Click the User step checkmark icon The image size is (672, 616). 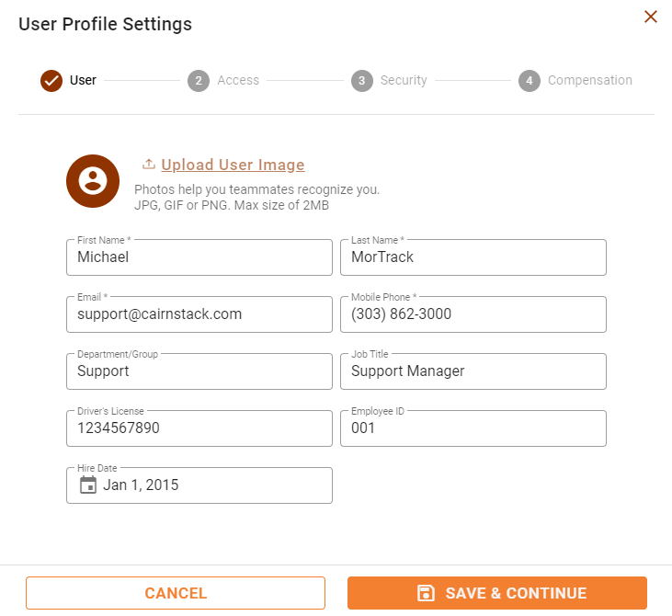coord(51,81)
